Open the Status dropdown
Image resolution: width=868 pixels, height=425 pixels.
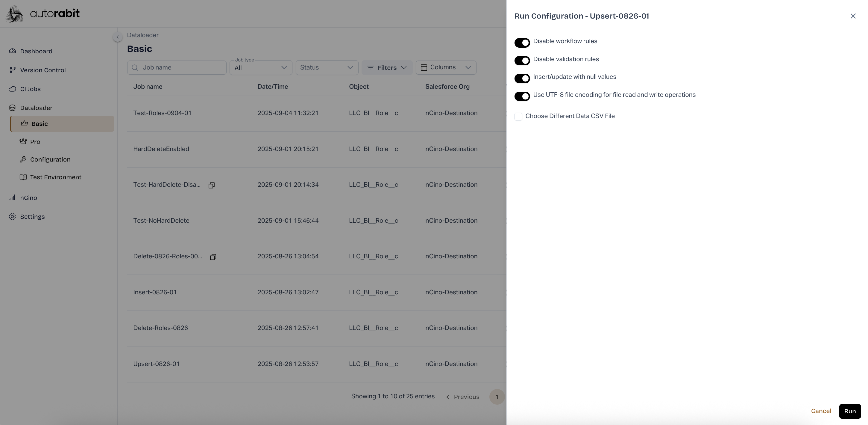(x=327, y=68)
